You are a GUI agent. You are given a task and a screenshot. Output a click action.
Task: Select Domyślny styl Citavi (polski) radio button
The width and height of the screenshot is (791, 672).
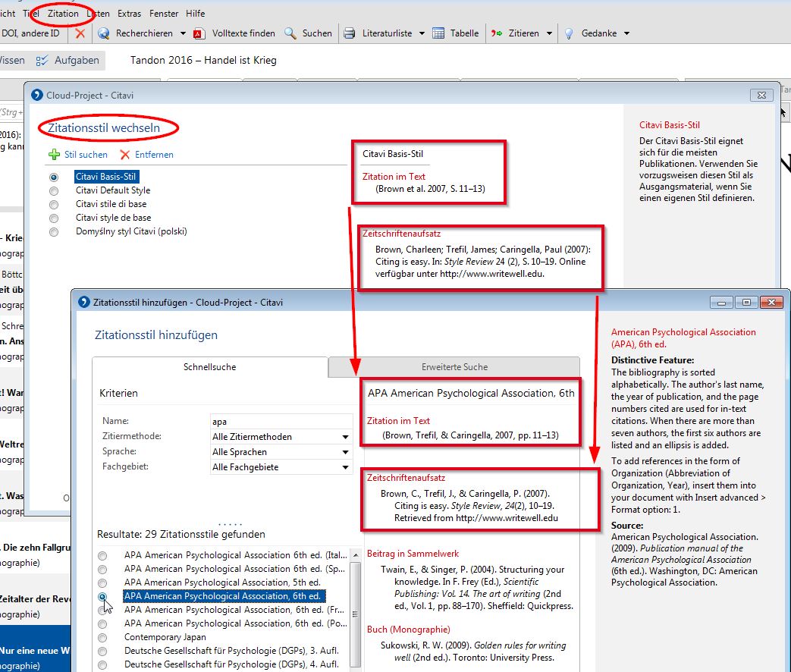point(54,231)
